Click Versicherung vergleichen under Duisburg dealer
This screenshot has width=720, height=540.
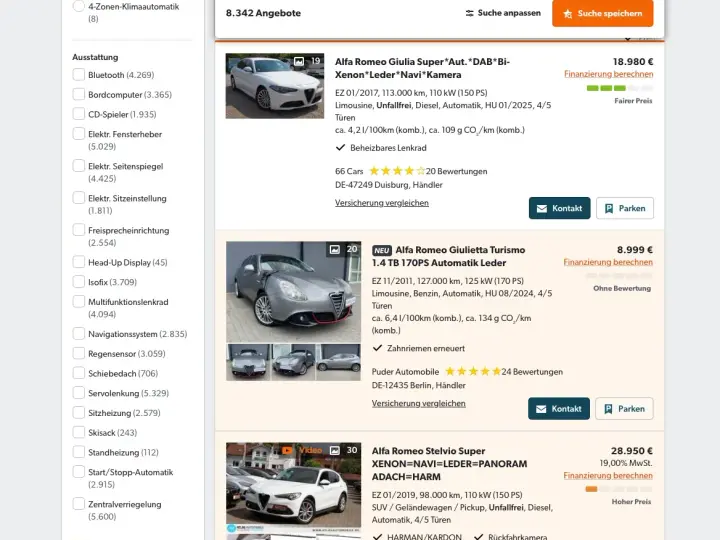point(382,203)
